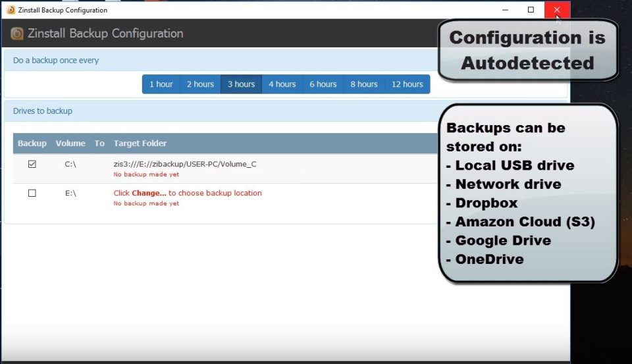
Task: Enable the backup checkbox for E:\ volume
Action: coord(32,193)
